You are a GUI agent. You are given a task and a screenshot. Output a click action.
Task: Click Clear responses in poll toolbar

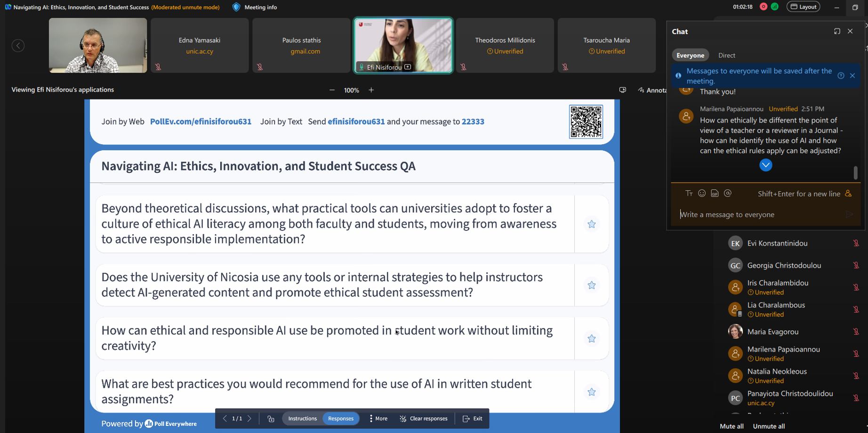click(424, 418)
